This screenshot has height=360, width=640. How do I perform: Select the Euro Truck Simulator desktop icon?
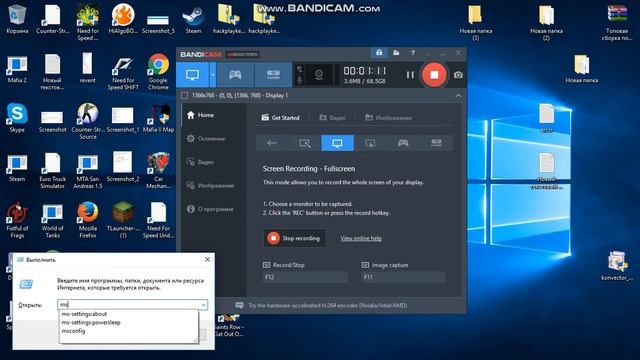(x=52, y=171)
